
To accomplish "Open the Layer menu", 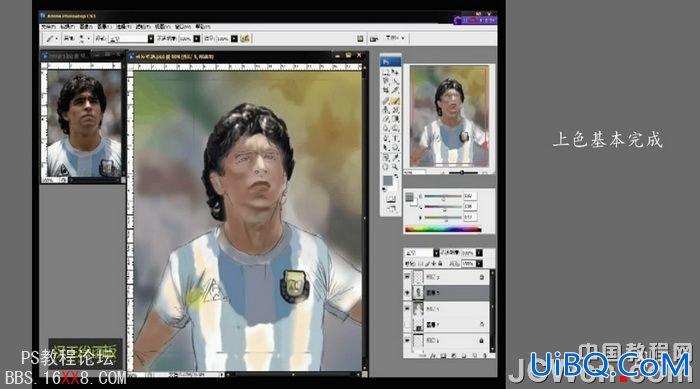I will 104,27.
